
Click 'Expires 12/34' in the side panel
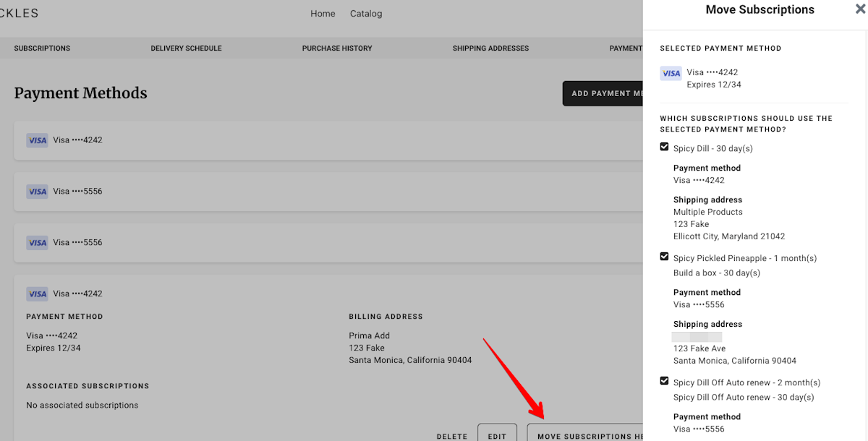(x=714, y=85)
